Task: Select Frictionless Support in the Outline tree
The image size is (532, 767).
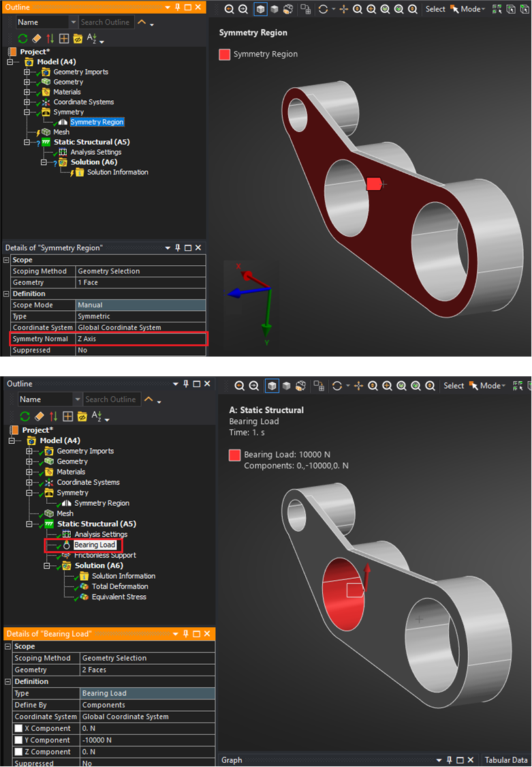Action: point(105,555)
